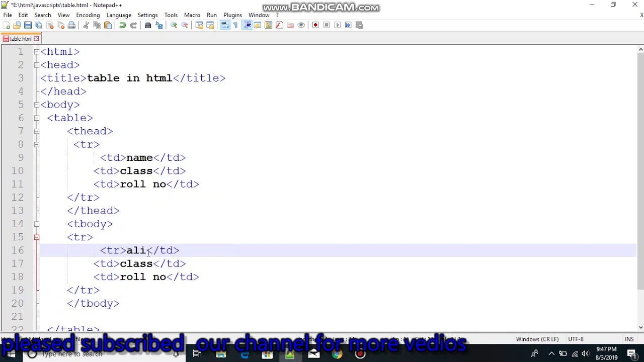Screen dimensions: 644x362
Task: Toggle Show All Characters pilcrow icon
Action: coord(235,25)
